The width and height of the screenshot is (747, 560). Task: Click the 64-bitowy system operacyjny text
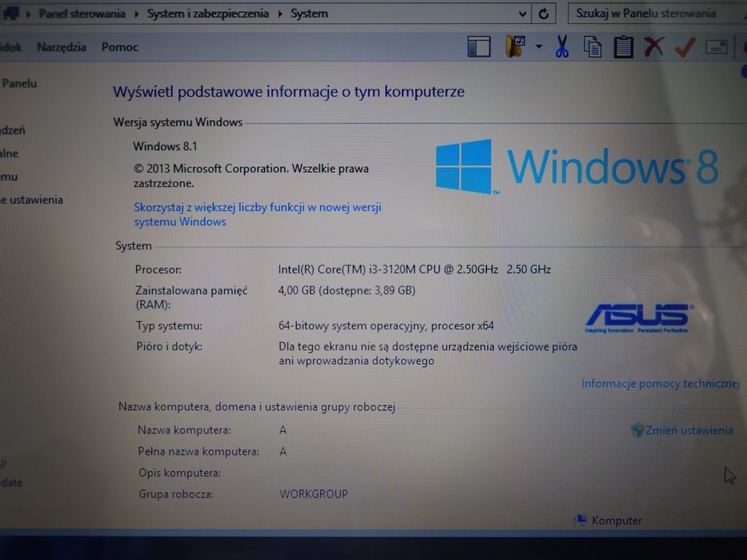[x=386, y=326]
